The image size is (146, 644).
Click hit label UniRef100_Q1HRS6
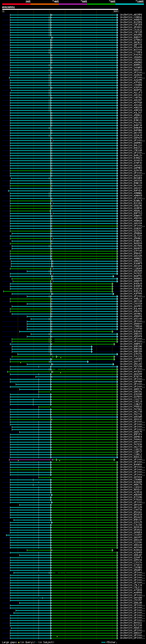131,208
